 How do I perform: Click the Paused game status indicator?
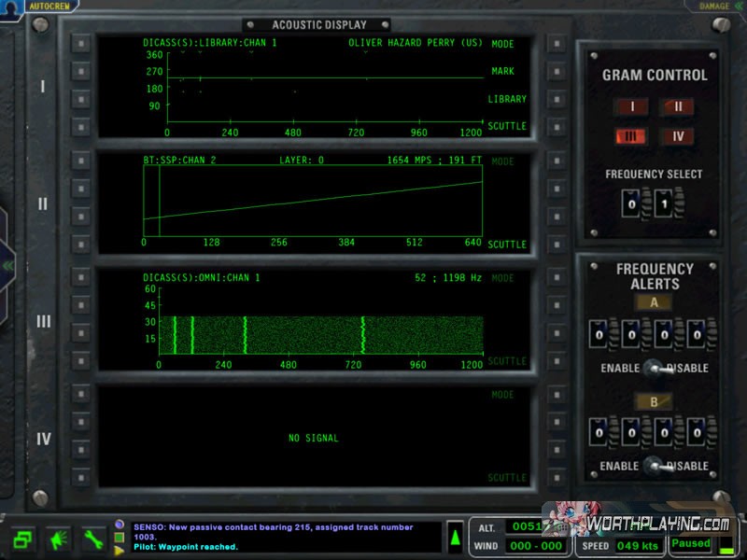(691, 543)
